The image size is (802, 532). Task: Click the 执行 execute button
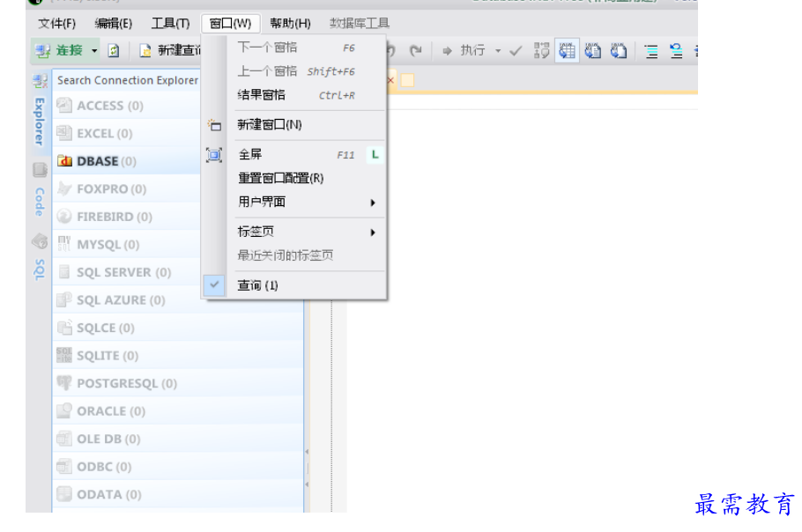(464, 50)
